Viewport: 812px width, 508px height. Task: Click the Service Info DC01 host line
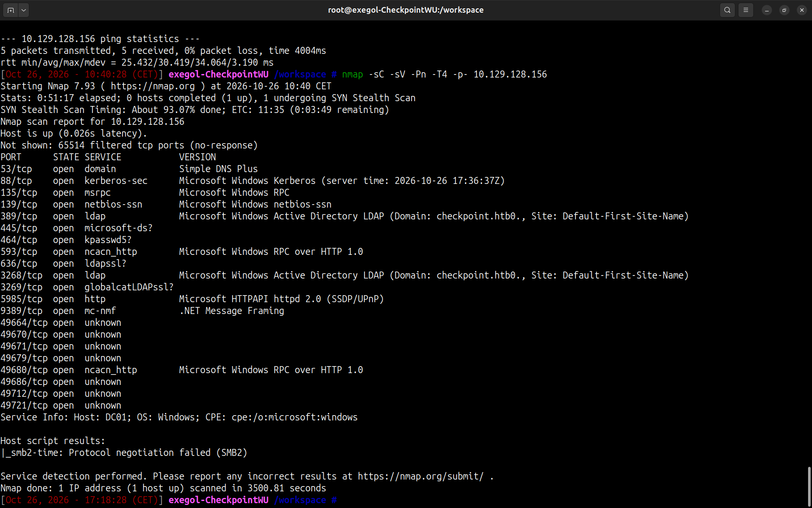179,417
